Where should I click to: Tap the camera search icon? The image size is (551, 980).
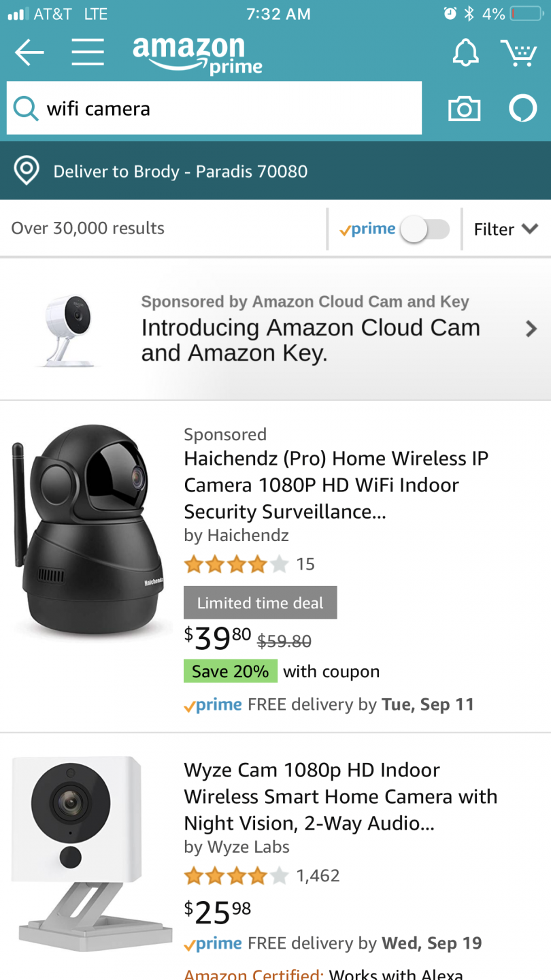(464, 109)
